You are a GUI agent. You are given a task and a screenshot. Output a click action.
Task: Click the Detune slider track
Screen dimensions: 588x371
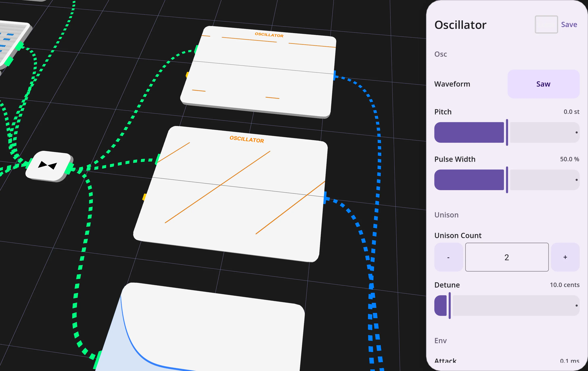click(507, 306)
